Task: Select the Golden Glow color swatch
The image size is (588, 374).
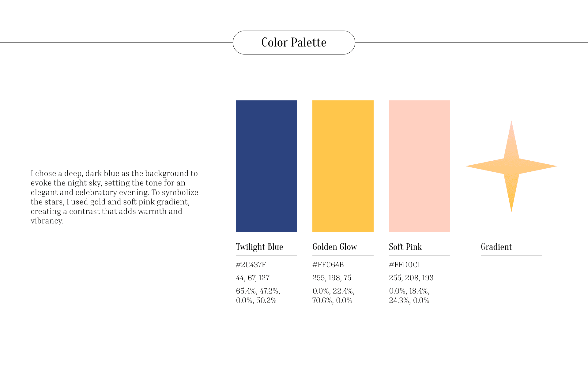Action: coord(343,166)
